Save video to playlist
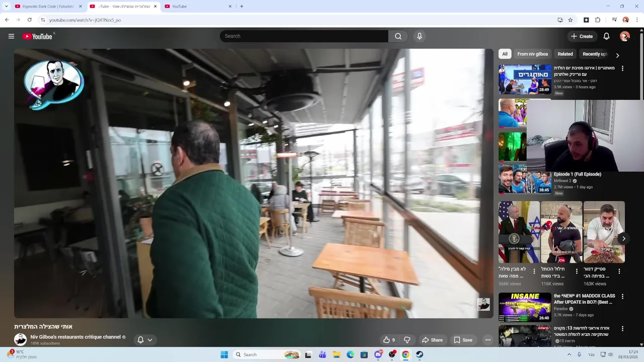Viewport: 644px width, 362px height. click(x=463, y=340)
